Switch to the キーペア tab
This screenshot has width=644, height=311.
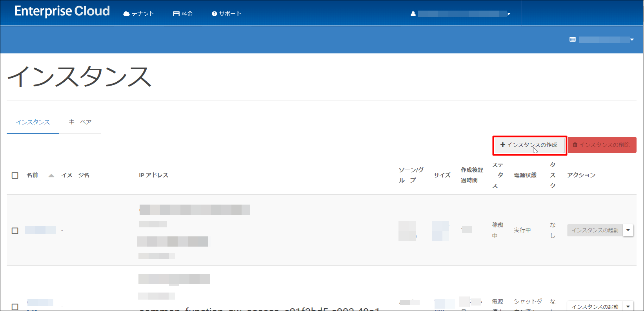(x=80, y=122)
